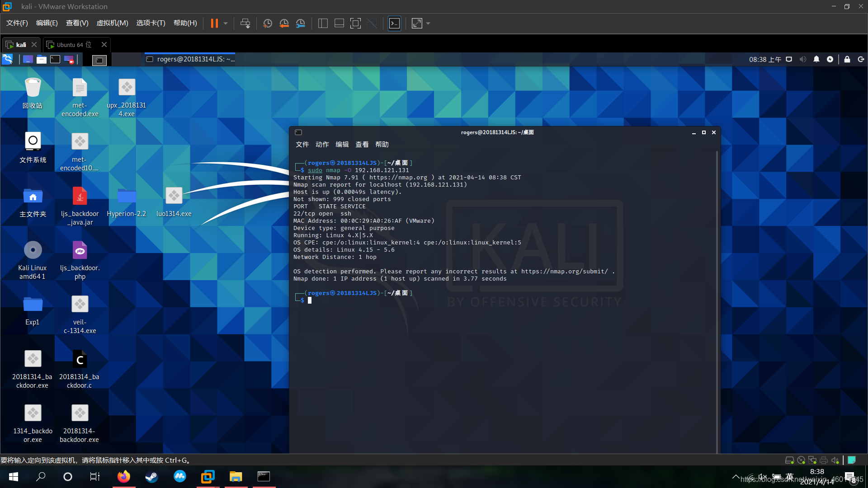The height and width of the screenshot is (488, 868).
Task: Select the Exp1 folder on the desktop
Action: pyautogui.click(x=33, y=310)
